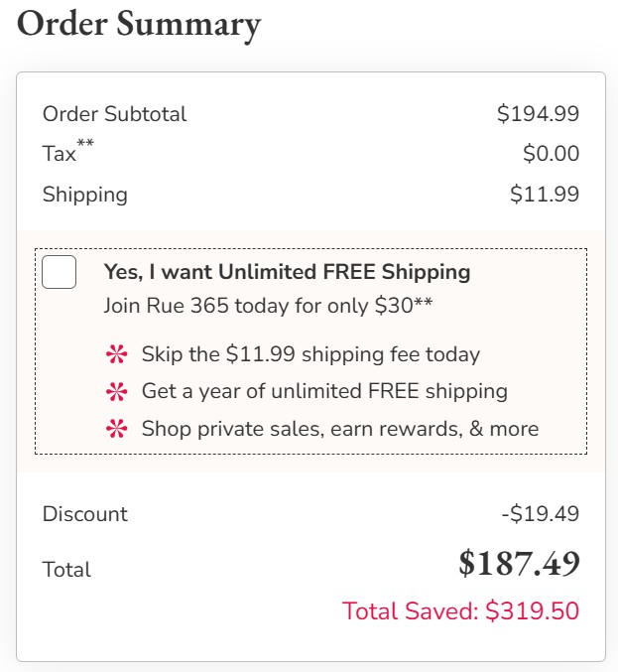Image resolution: width=618 pixels, height=672 pixels.
Task: Click the Order Summary heading
Action: coord(139,24)
